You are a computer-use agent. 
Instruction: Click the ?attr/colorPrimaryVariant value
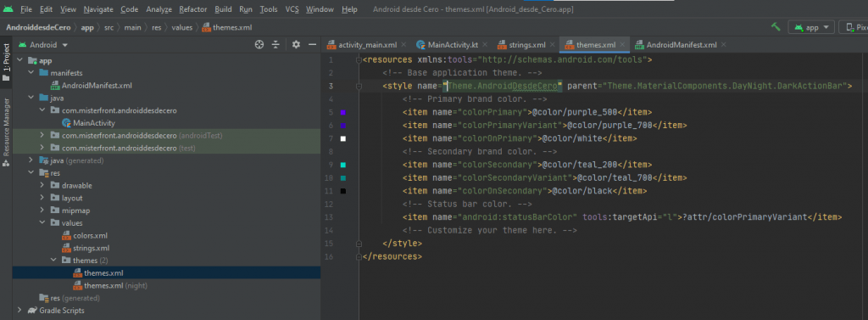coord(744,217)
